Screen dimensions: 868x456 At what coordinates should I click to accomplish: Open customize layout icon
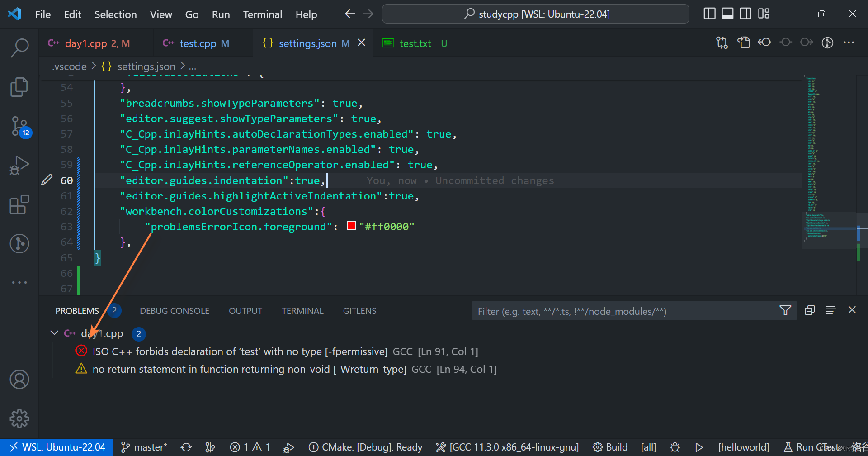click(764, 14)
